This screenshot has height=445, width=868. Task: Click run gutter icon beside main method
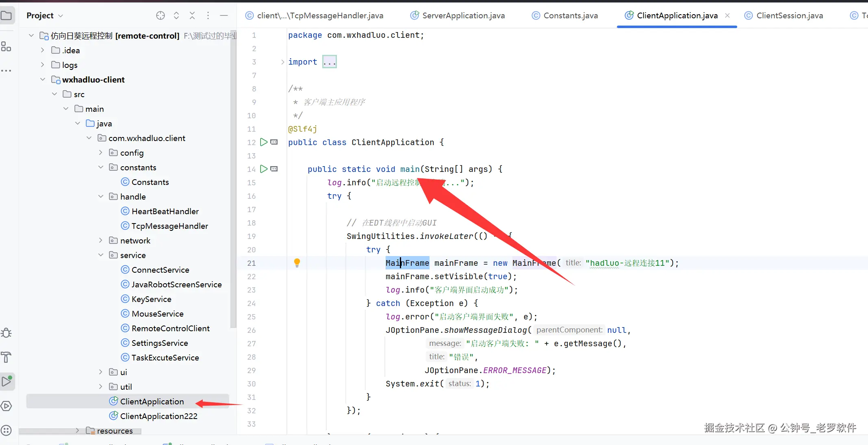264,169
